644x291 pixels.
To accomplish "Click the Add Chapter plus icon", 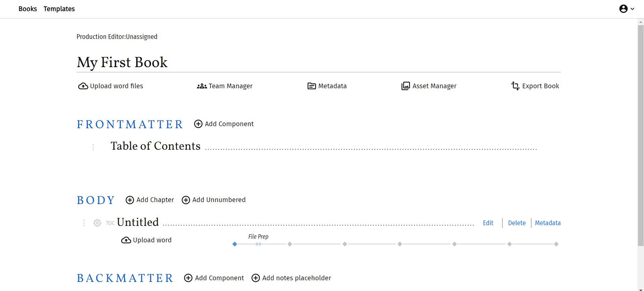I will pyautogui.click(x=130, y=200).
